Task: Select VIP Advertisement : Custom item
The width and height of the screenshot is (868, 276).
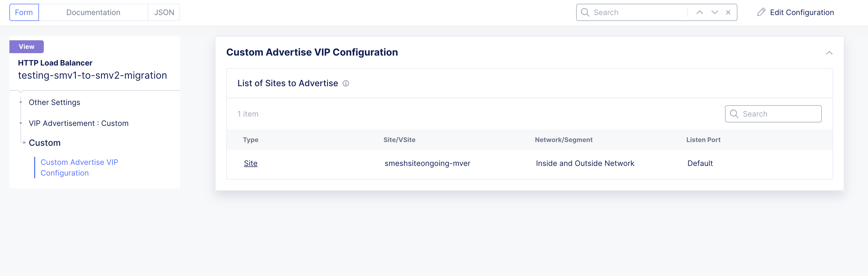Action: 78,123
